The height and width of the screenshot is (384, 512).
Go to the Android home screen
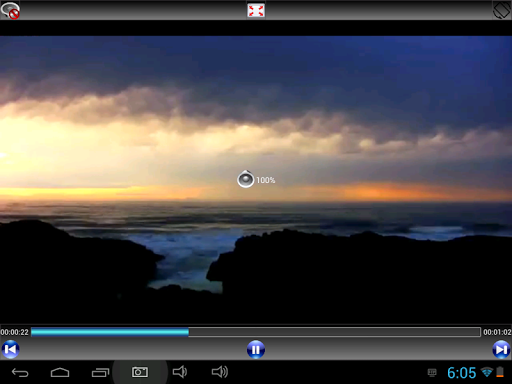[60, 372]
